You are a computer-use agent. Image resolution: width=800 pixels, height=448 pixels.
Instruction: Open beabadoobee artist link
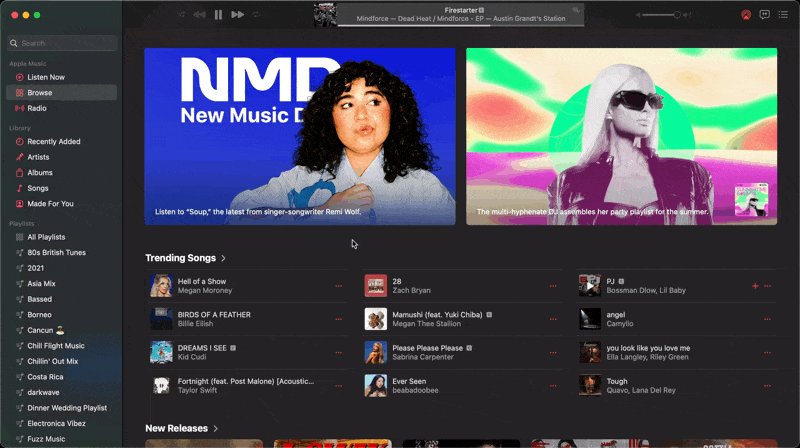pyautogui.click(x=415, y=390)
